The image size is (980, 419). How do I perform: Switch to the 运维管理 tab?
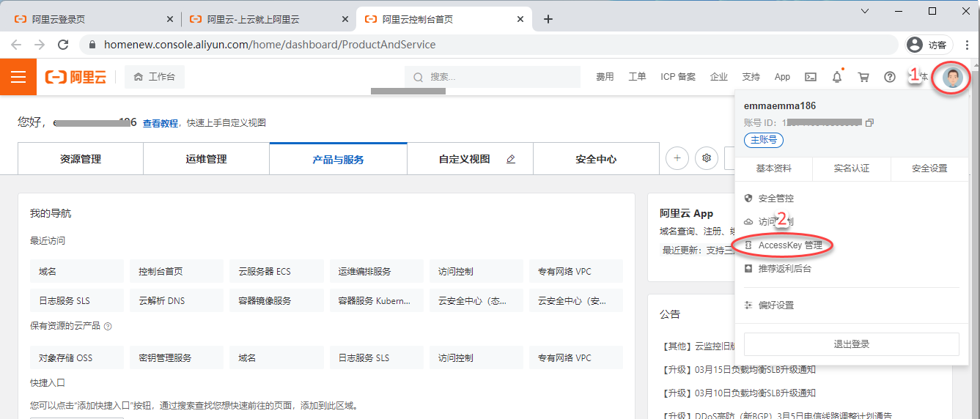coord(207,159)
